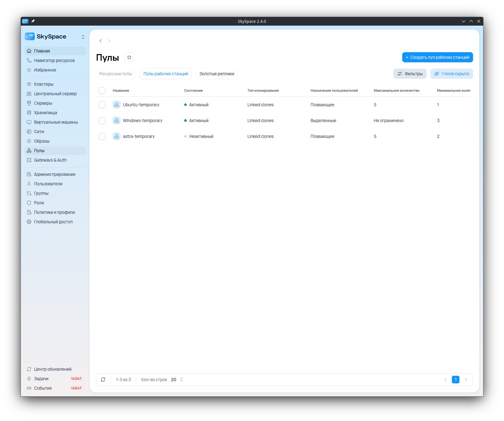Sort by Тип клонирования column

(x=263, y=90)
